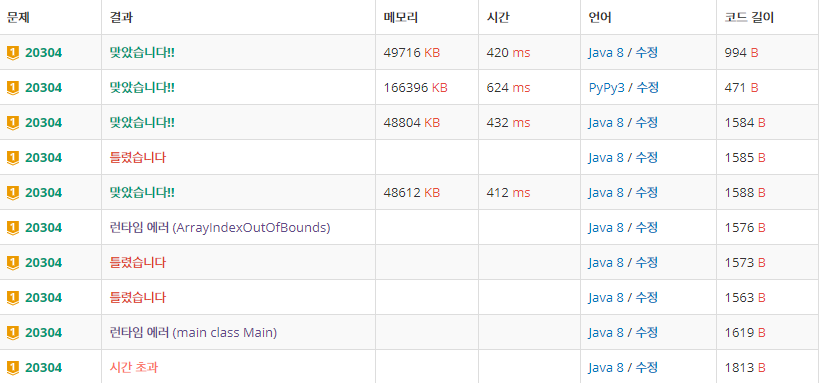Click 수정 to edit the 994 B submission
Screen dimensions: 819x383
646,52
